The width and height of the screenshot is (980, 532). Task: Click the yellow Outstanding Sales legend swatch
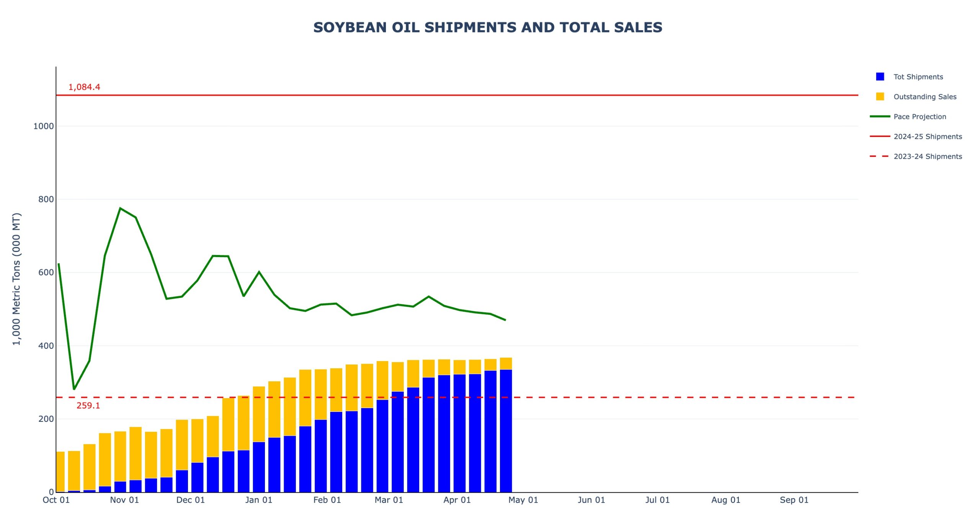click(880, 97)
